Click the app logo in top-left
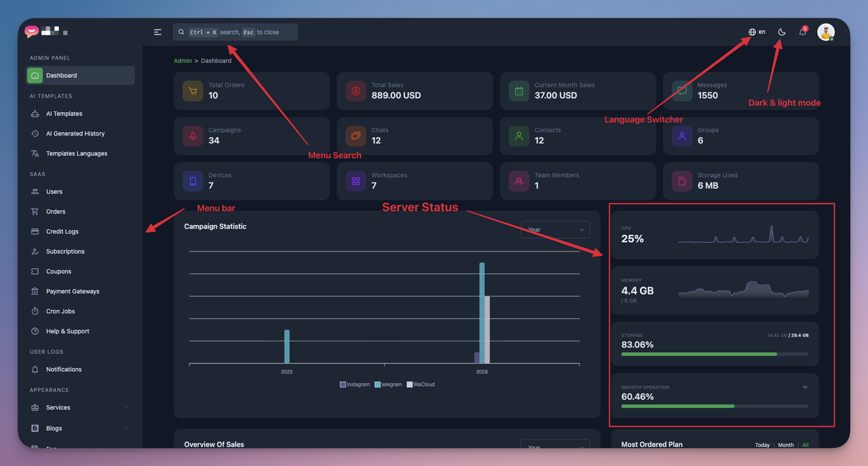This screenshot has height=466, width=868. (31, 31)
